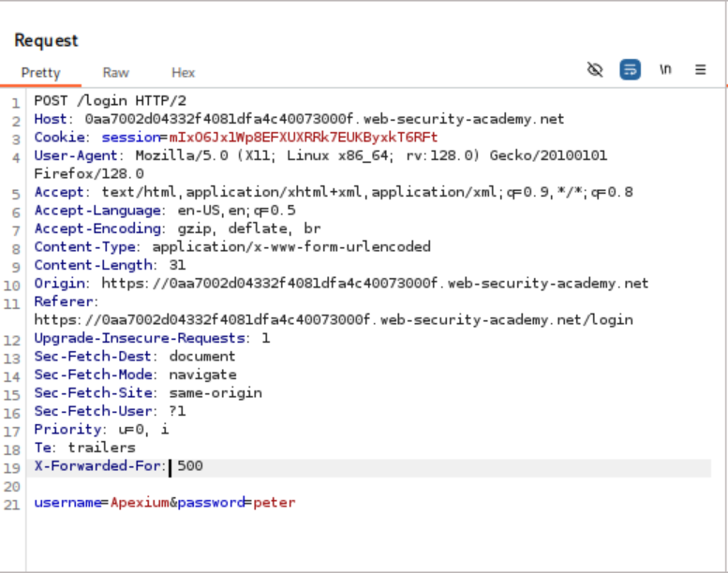Click line number 20 in the gutter
Screen dimensions: 728x573
point(12,485)
